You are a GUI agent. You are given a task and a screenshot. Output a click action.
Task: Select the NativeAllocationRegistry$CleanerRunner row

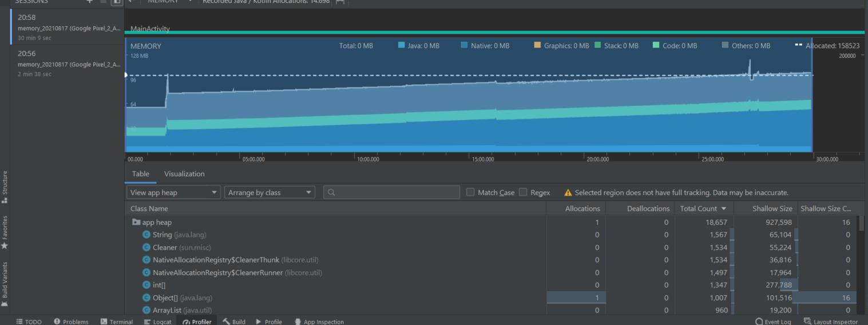pyautogui.click(x=492, y=272)
